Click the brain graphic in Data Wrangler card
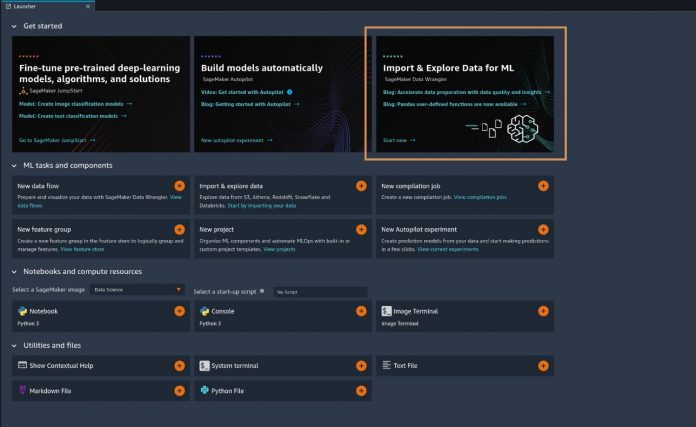 [522, 129]
